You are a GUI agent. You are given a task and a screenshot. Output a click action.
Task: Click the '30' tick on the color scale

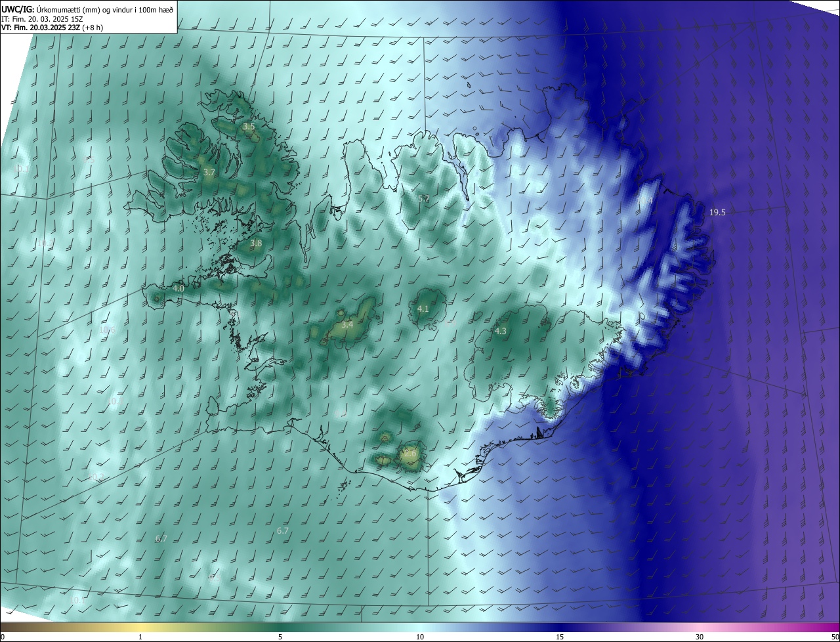pos(700,637)
